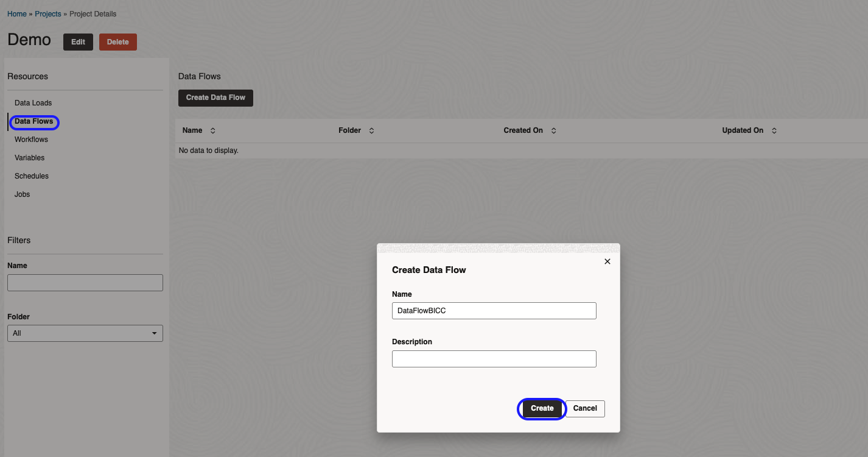Open the Jobs list
Image resolution: width=868 pixels, height=457 pixels.
(22, 194)
